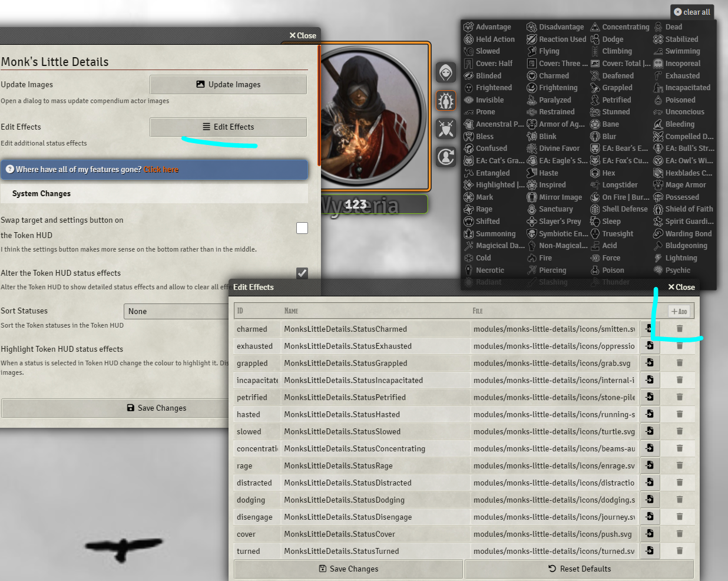Click the clear all button

click(691, 12)
